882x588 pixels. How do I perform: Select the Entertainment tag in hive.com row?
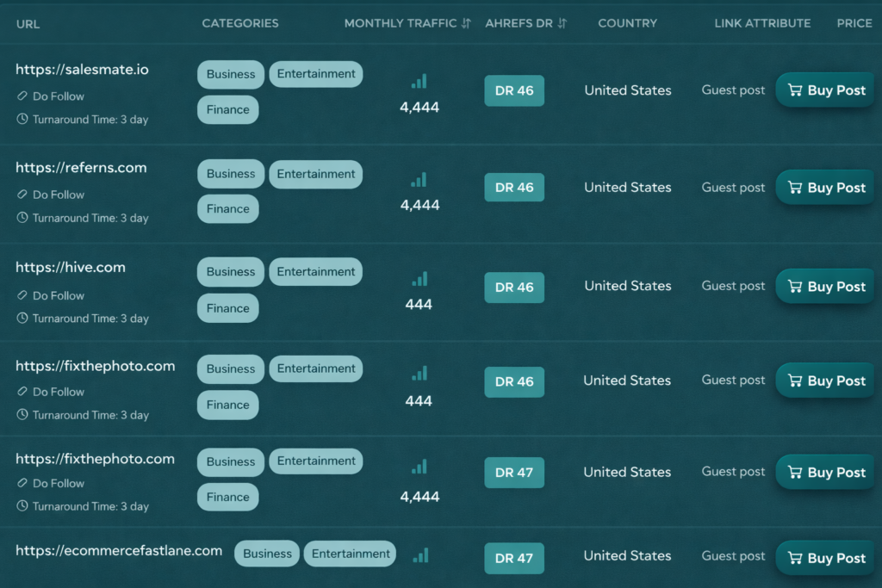(315, 271)
